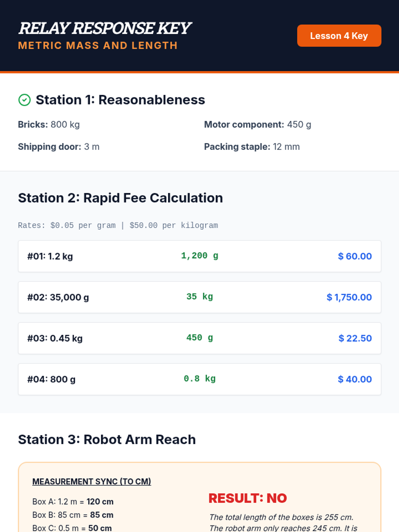Viewport: 399px width, 532px height.
Task: Click the Motor component 450 g answer
Action: point(257,124)
